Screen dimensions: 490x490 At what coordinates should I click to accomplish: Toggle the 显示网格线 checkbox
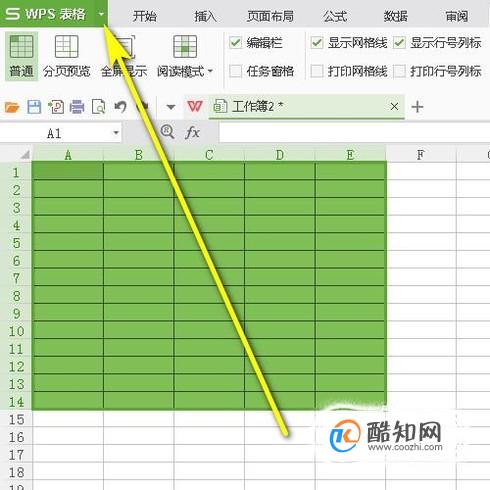point(317,43)
